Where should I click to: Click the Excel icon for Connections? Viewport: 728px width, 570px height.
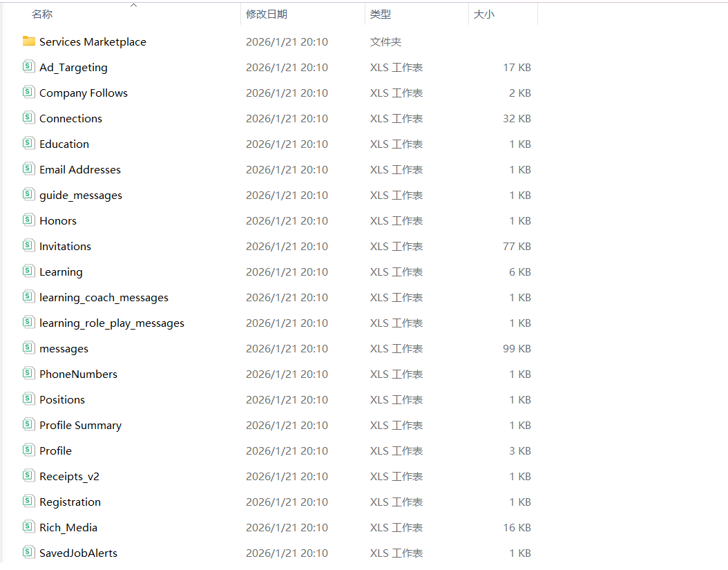point(28,117)
